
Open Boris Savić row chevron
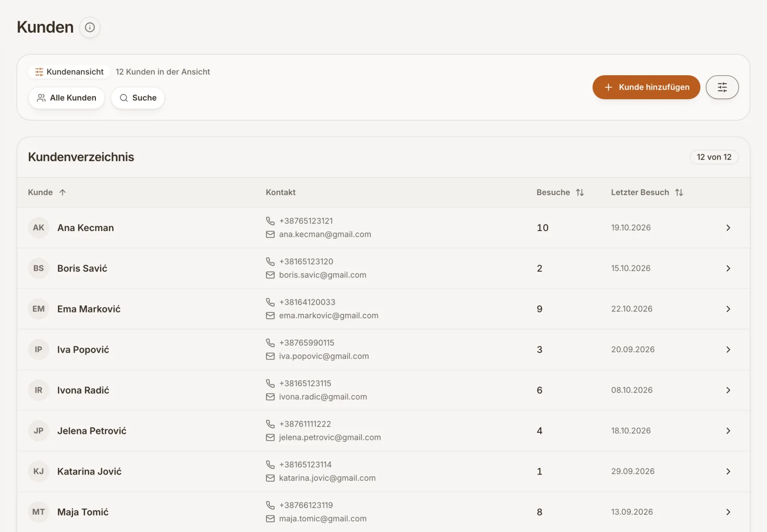click(x=728, y=268)
